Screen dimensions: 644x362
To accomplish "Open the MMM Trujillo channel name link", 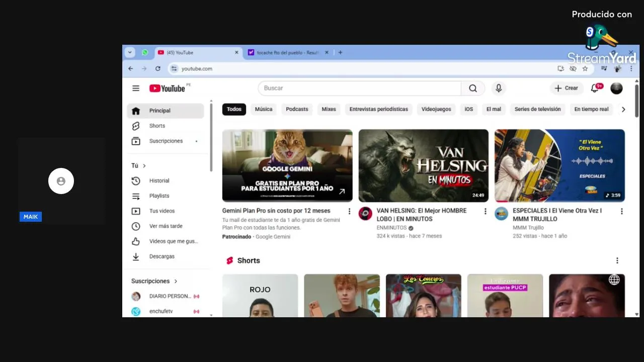I will point(528,228).
